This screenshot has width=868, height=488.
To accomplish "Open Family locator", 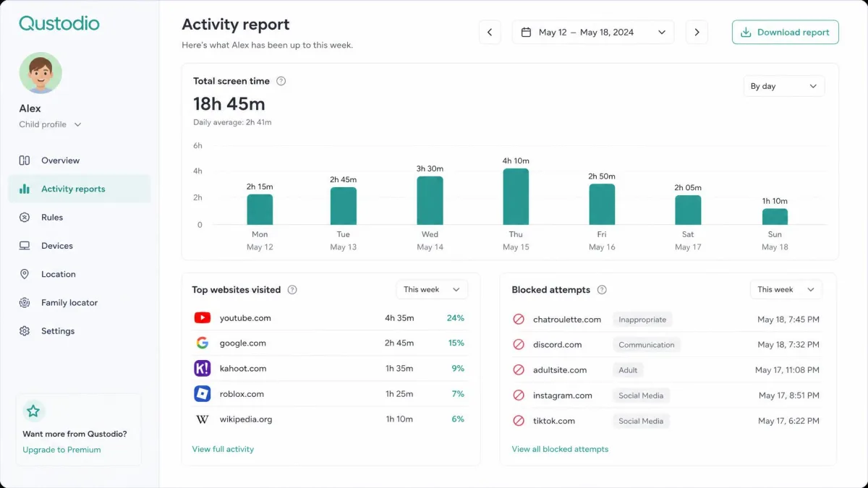I will coord(69,302).
